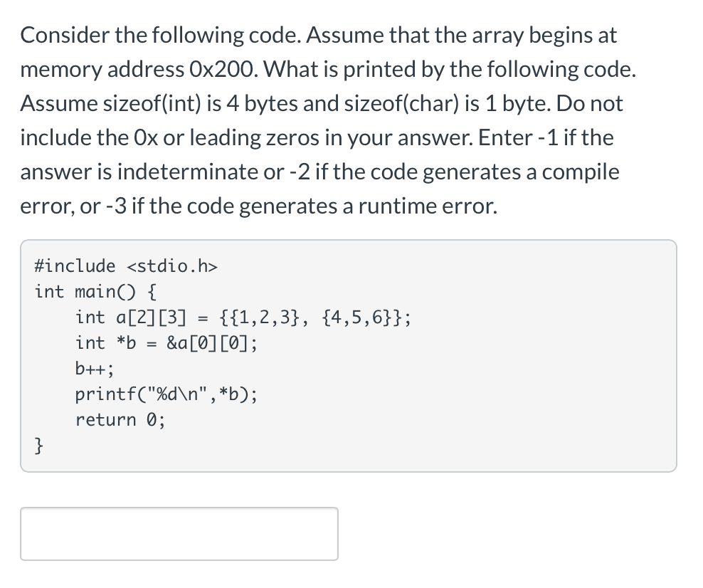Screen dimensions: 703x588
Task: Click inside the empty answer text box
Action: (x=178, y=533)
